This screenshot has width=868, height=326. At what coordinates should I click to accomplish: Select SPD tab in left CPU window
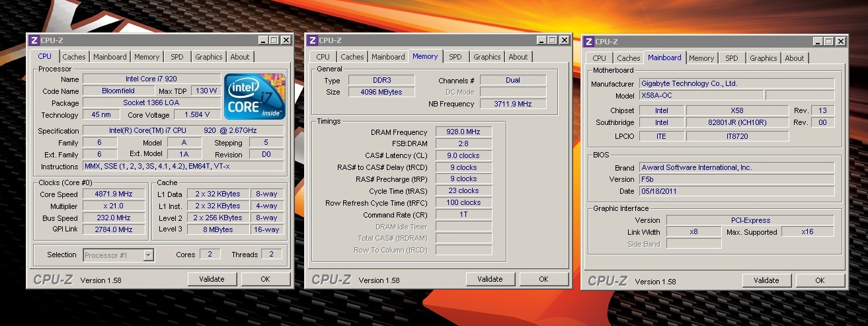point(177,57)
